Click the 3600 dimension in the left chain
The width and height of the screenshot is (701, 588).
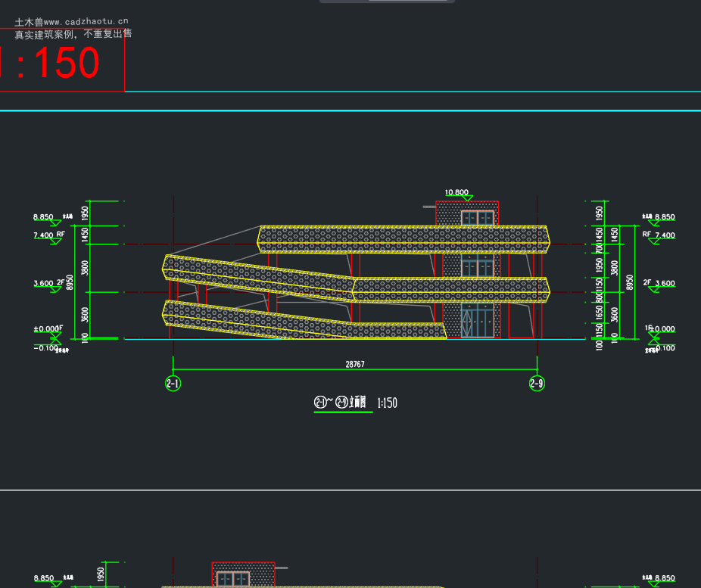[x=85, y=315]
